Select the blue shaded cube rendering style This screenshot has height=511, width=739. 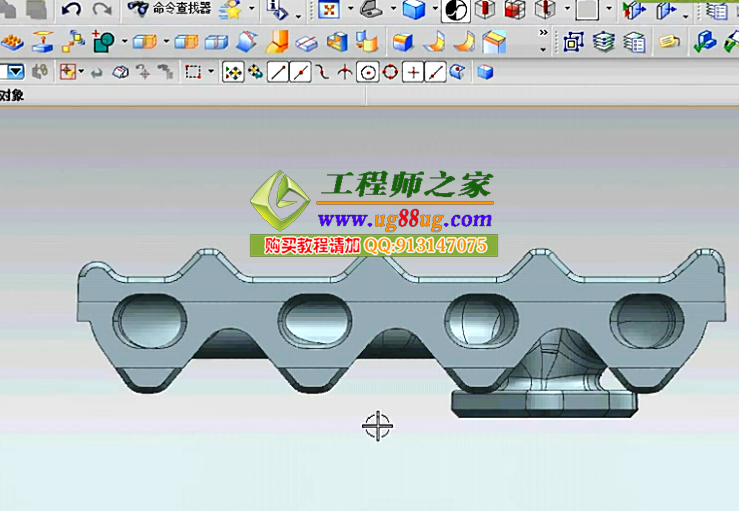[x=414, y=9]
